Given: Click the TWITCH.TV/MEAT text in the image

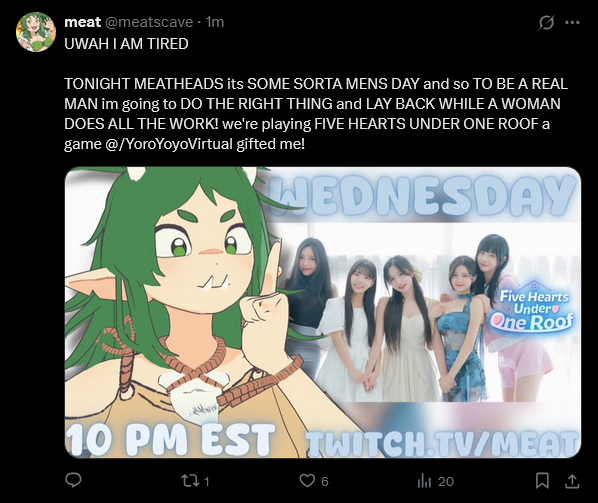Looking at the screenshot, I should [x=442, y=444].
